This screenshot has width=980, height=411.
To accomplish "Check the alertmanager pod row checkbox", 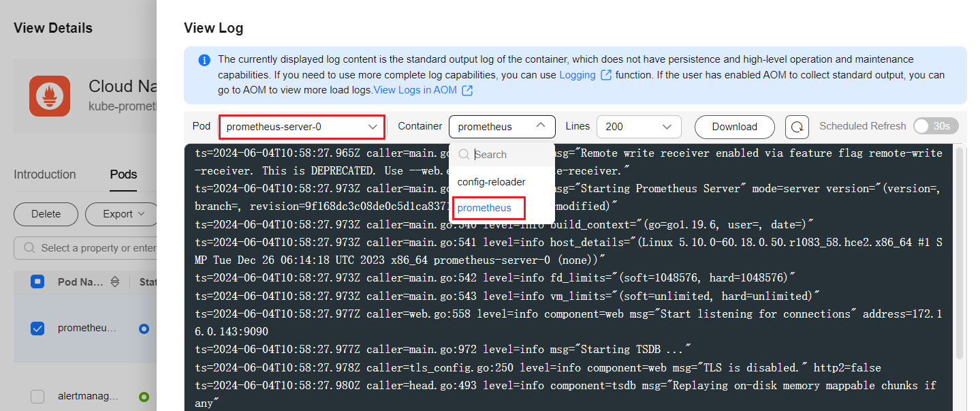I will (x=37, y=397).
